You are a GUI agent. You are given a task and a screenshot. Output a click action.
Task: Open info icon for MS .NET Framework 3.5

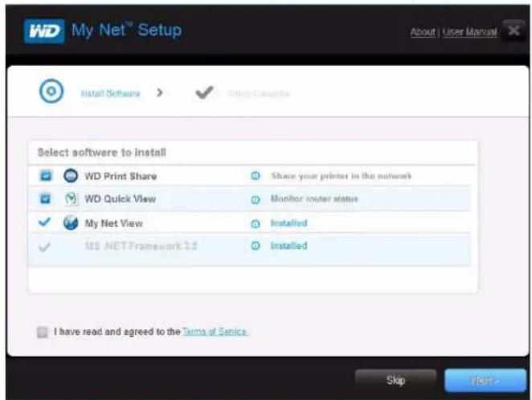click(x=255, y=246)
